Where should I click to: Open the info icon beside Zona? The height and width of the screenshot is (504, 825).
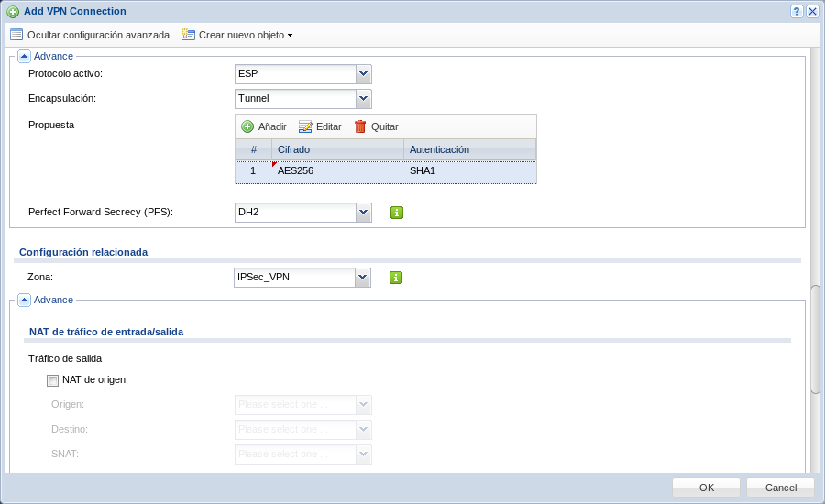coord(396,278)
